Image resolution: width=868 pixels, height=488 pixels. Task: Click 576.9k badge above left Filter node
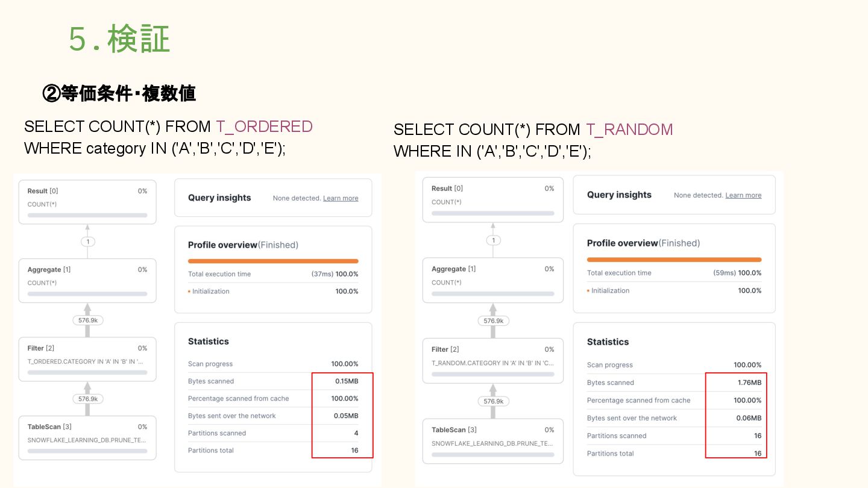point(88,321)
